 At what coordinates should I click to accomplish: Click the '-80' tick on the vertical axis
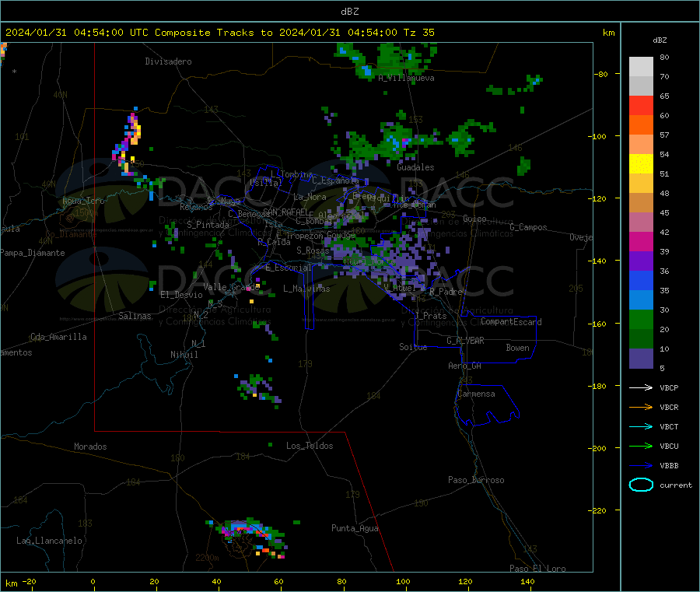coord(600,74)
